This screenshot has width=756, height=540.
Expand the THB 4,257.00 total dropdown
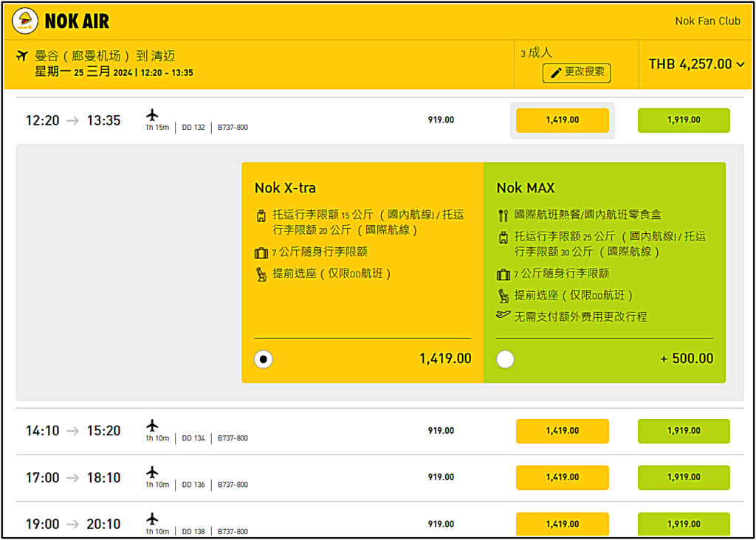pyautogui.click(x=696, y=64)
